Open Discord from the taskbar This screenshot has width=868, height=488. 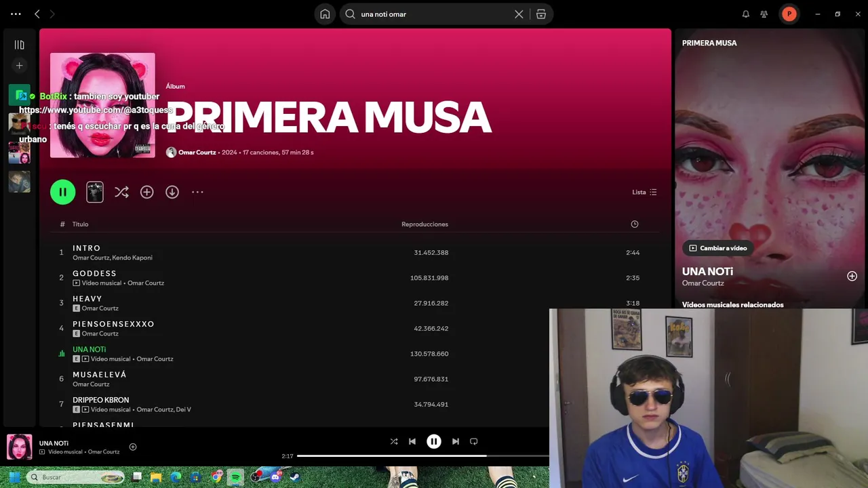coord(275,477)
